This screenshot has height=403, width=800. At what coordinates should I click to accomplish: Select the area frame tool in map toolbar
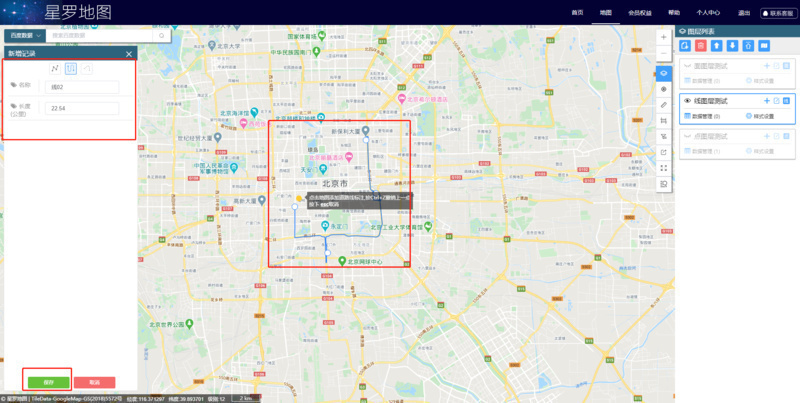coord(664,121)
